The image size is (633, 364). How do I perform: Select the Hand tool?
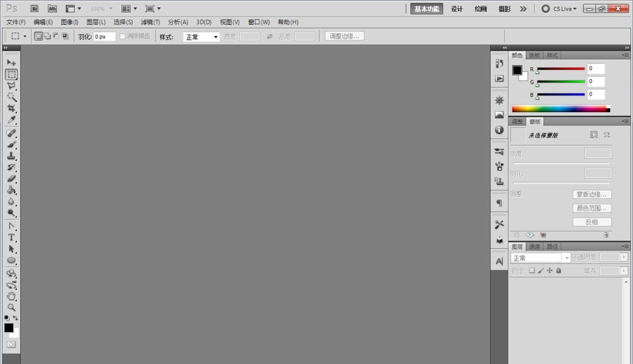coord(11,296)
